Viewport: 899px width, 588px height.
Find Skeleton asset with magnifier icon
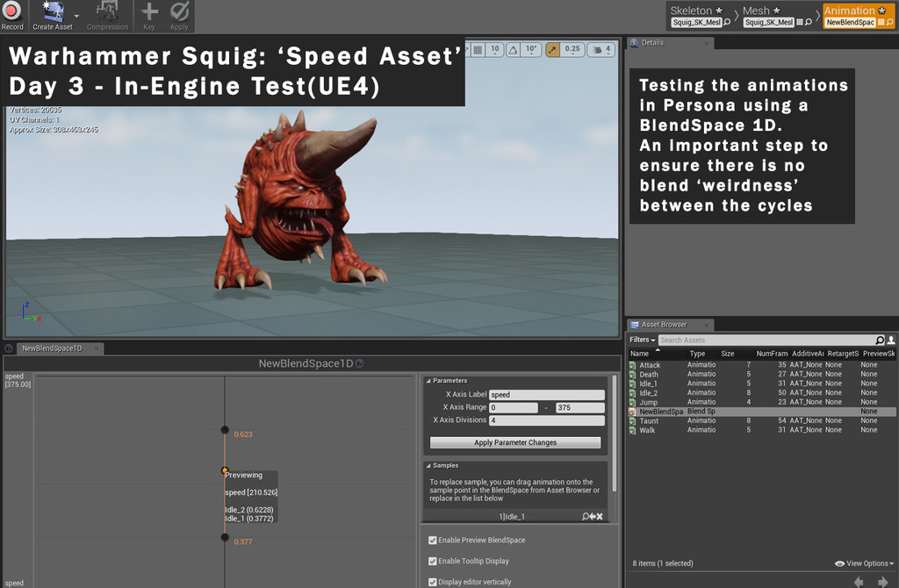[727, 22]
